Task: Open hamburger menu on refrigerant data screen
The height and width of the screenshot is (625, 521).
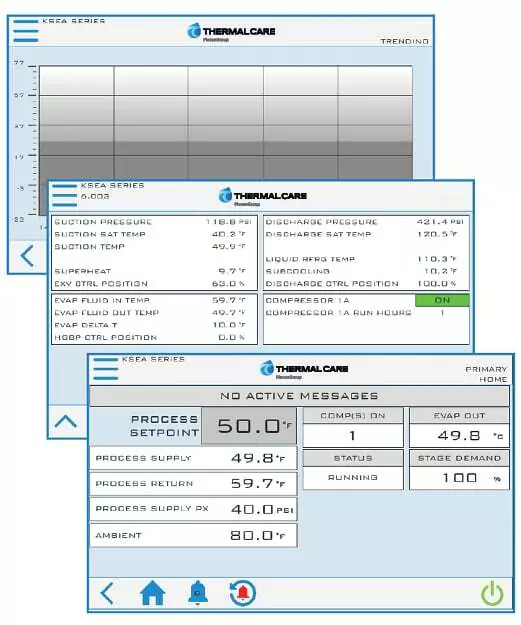Action: (65, 195)
